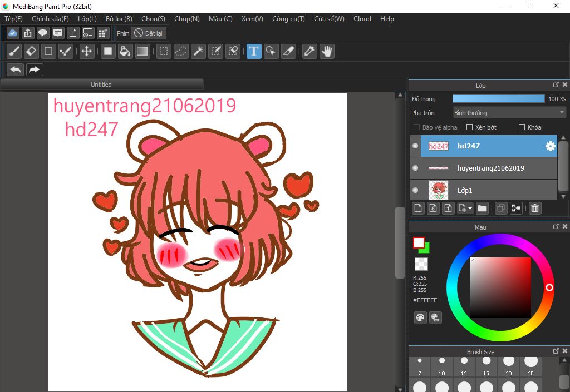Select the Move tool
This screenshot has height=392, width=570.
pos(86,52)
